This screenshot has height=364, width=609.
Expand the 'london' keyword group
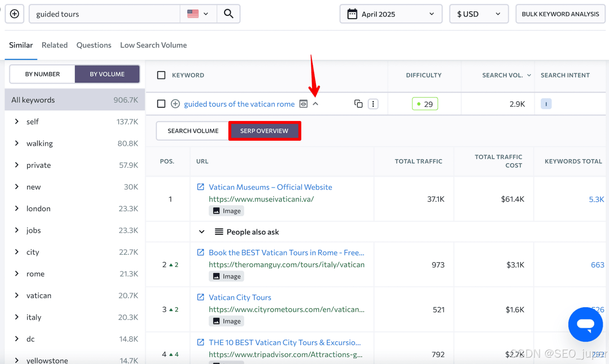(17, 208)
